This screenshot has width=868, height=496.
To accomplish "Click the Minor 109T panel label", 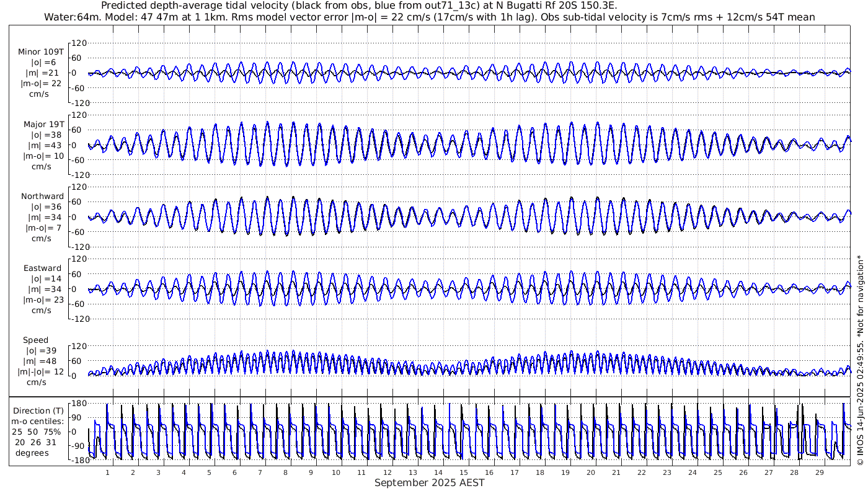I will tap(42, 52).
